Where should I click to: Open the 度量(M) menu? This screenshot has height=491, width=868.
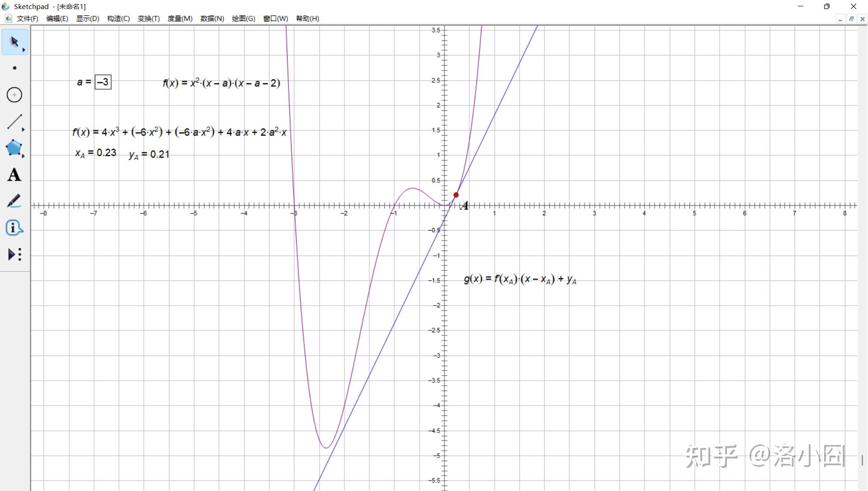click(x=180, y=19)
